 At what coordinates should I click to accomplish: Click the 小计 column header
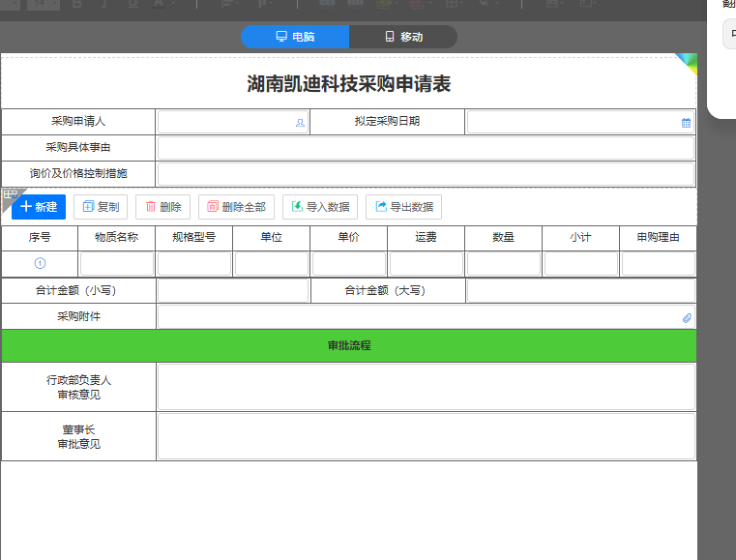click(580, 238)
